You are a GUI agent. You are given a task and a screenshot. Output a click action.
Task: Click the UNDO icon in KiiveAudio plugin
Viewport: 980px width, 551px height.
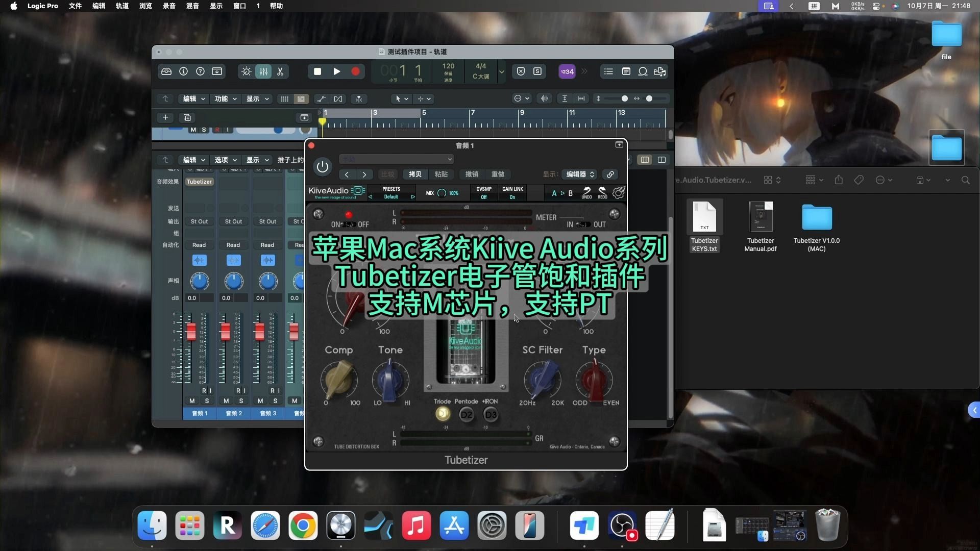coord(586,193)
